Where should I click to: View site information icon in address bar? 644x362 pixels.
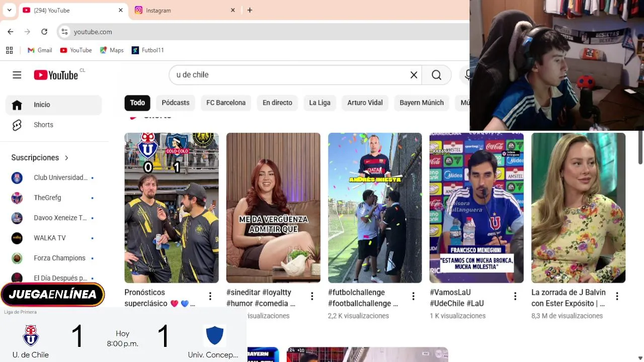click(x=64, y=32)
